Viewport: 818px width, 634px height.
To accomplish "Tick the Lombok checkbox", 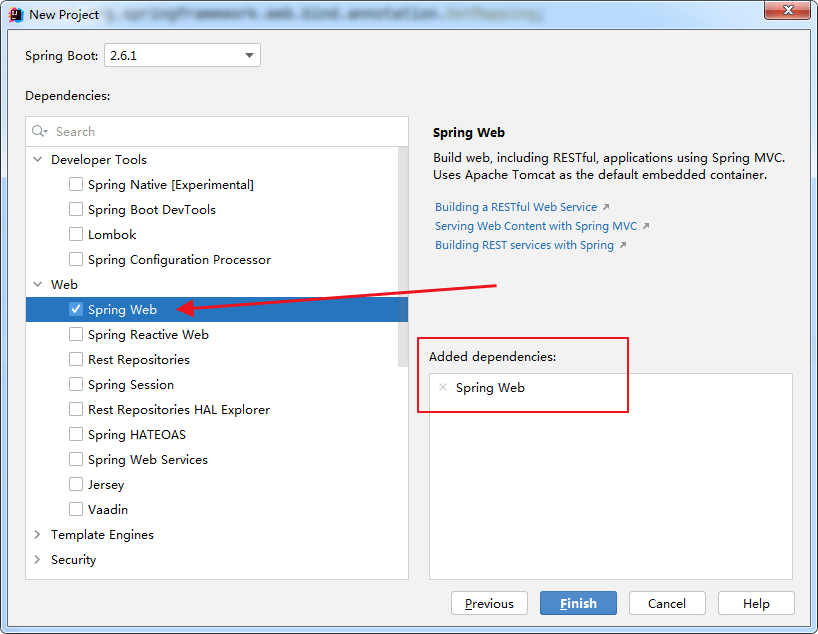I will [x=76, y=234].
